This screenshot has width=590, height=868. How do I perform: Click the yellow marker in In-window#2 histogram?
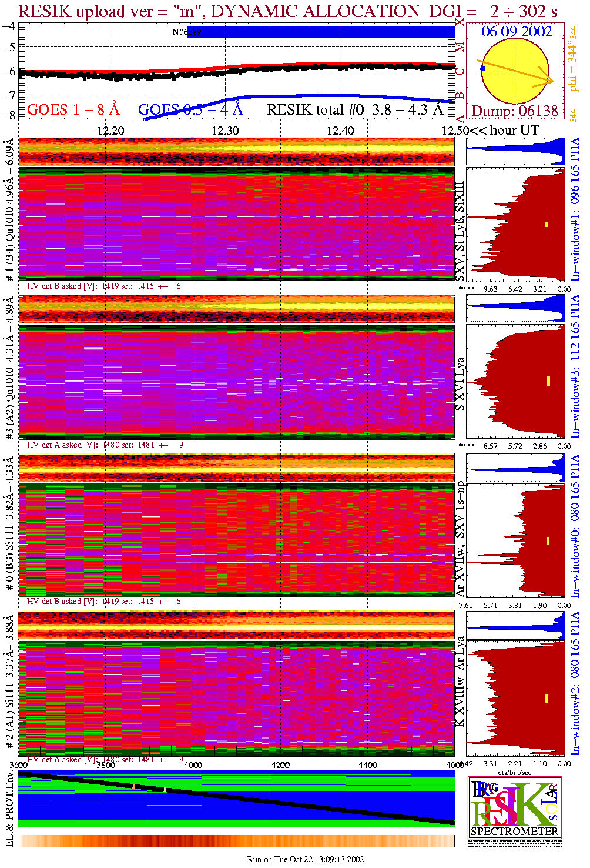coord(547,698)
